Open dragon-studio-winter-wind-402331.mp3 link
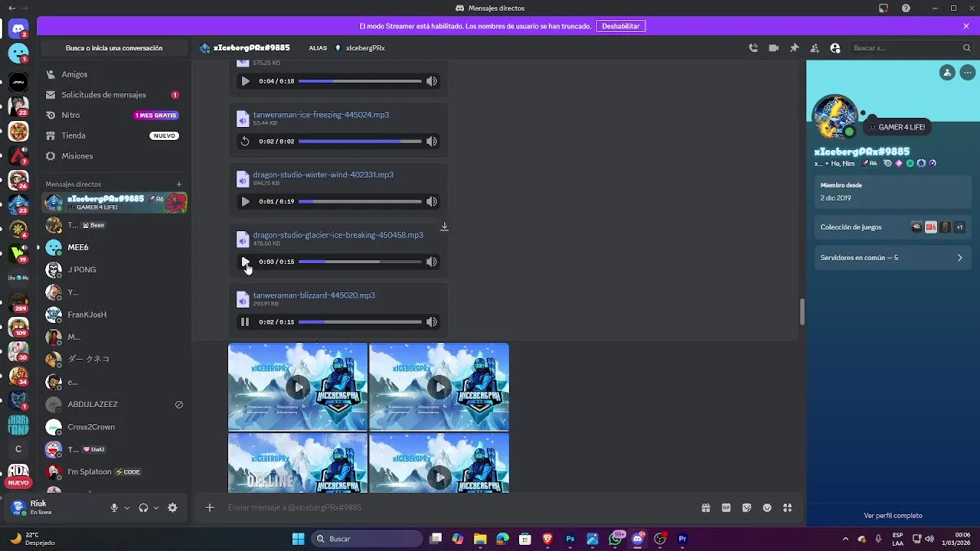The height and width of the screenshot is (551, 980). click(323, 174)
